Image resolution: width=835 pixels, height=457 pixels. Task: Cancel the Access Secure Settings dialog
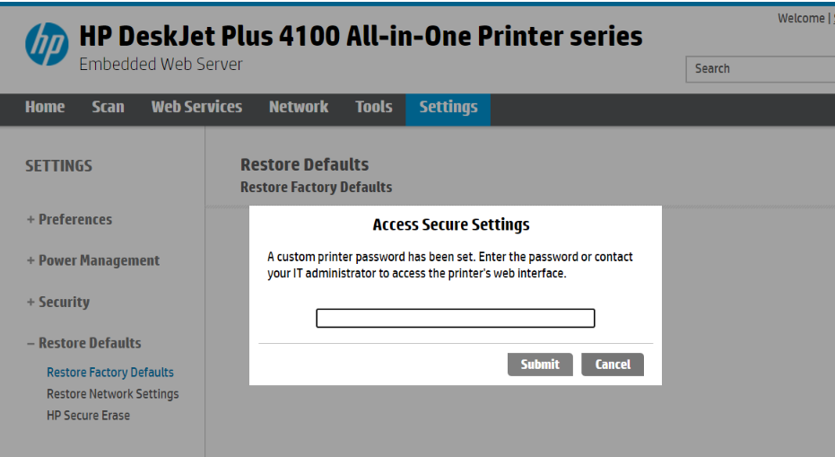[612, 364]
